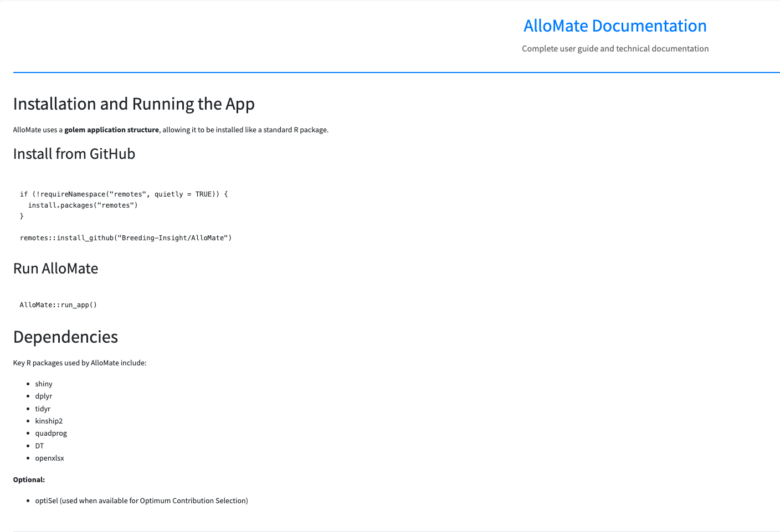
Task: Select the Dependencies heading
Action: click(x=65, y=337)
